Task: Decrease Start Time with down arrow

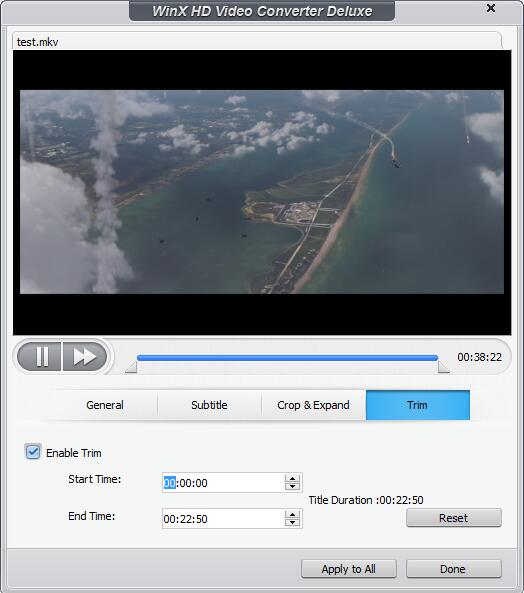Action: [292, 487]
